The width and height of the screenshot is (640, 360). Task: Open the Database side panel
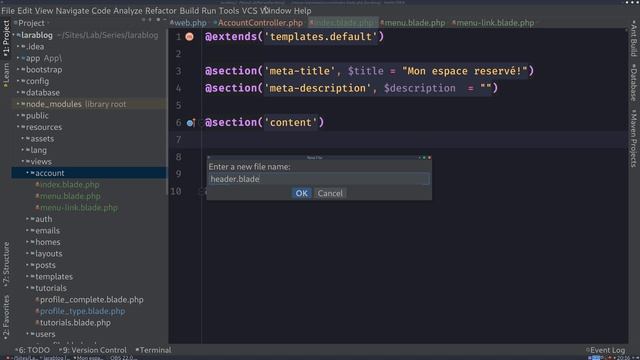point(633,82)
